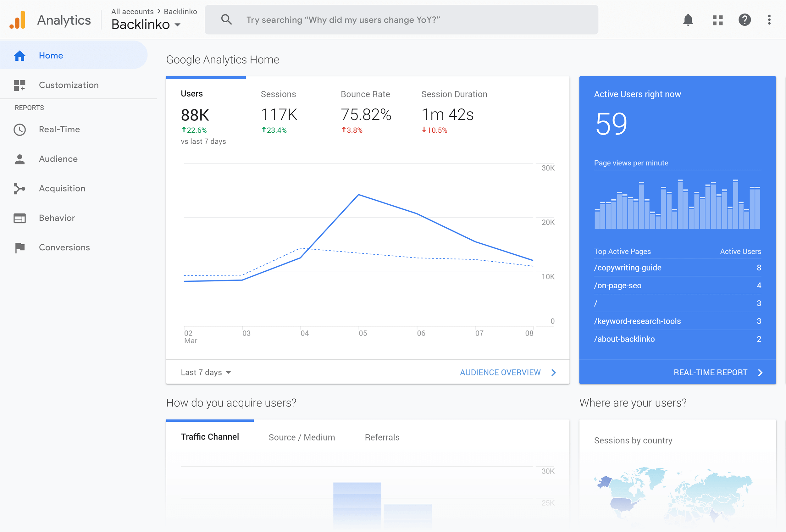Click the 1m 42s session duration value
This screenshot has width=786, height=532.
[447, 115]
